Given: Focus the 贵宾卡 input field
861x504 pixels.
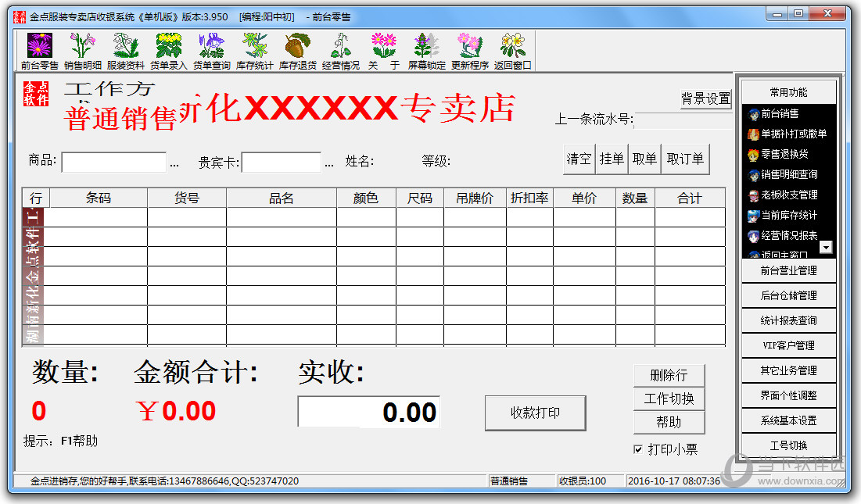Looking at the screenshot, I should tap(282, 163).
